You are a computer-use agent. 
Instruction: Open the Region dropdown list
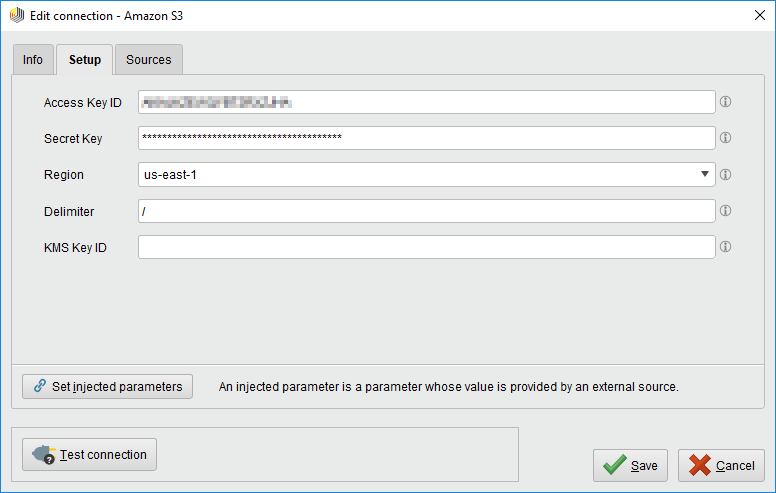coord(706,174)
